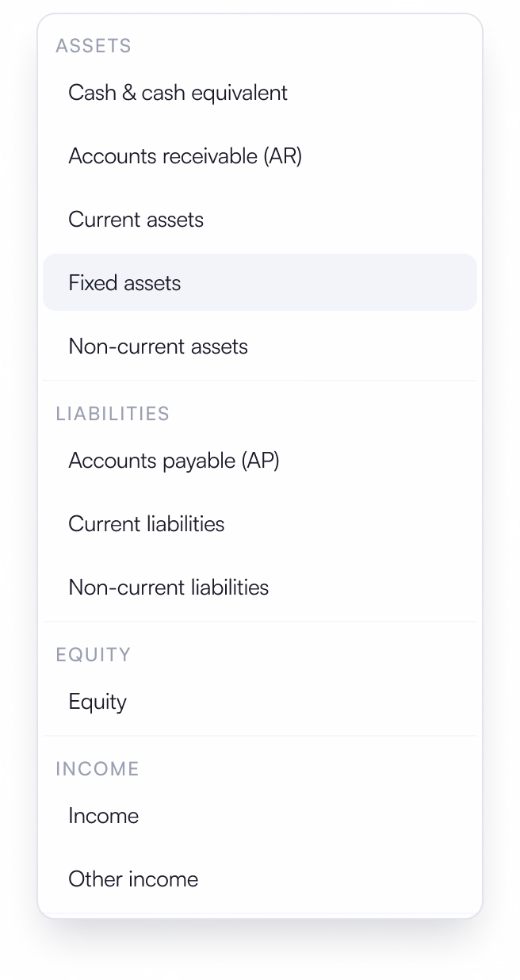Click the ASSETS section header
The height and width of the screenshot is (980, 520).
coord(94,46)
